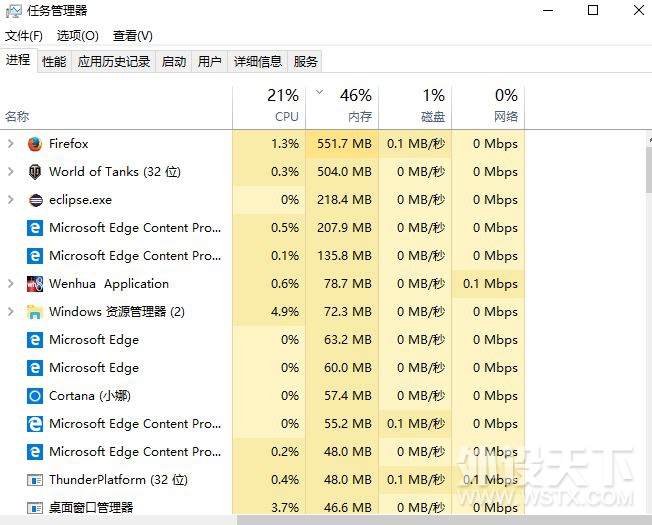Click the ThunderPlatform process icon
The width and height of the screenshot is (652, 525).
tap(35, 481)
